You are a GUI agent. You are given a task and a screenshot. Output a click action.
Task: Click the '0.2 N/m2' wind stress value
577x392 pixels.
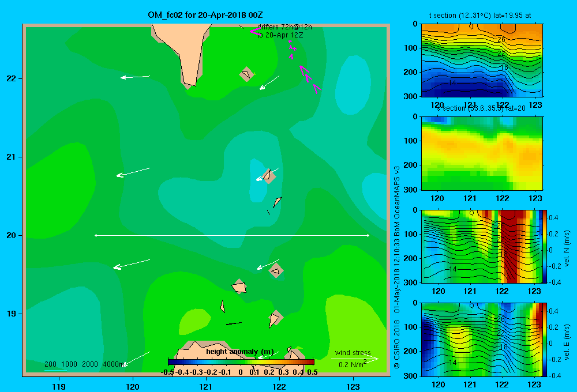[x=353, y=364]
